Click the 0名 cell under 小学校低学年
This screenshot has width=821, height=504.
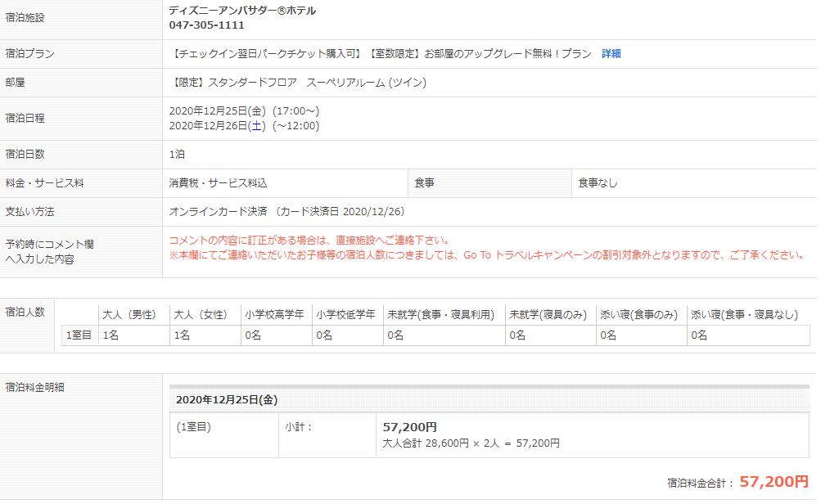348,335
